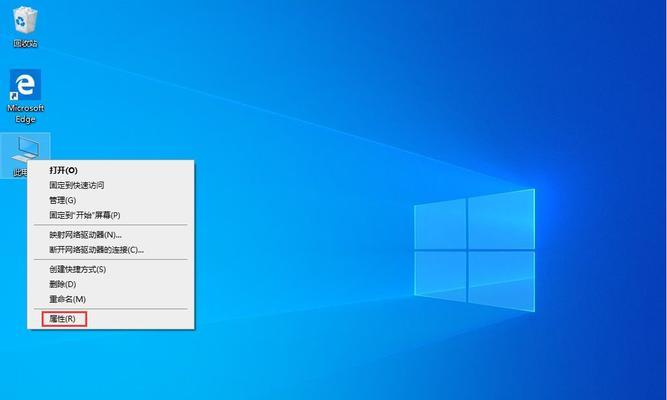Choose 映射网络驱动器(N)... menu entry

111,234
